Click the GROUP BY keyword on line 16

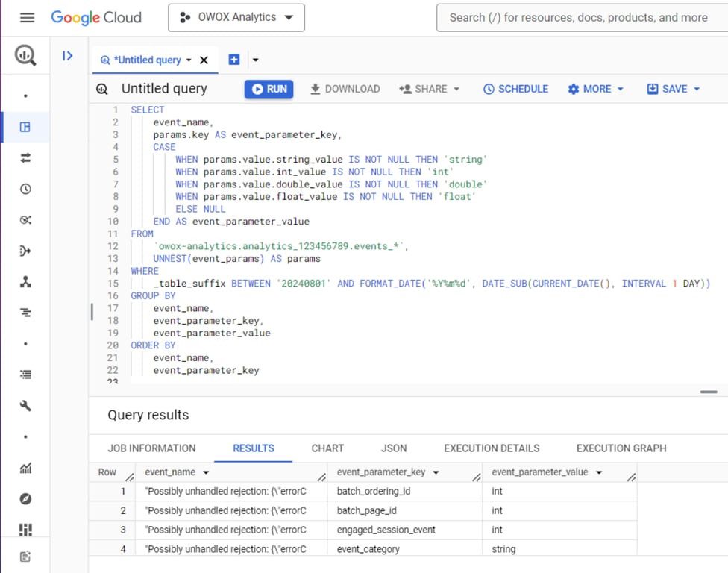pyautogui.click(x=153, y=295)
